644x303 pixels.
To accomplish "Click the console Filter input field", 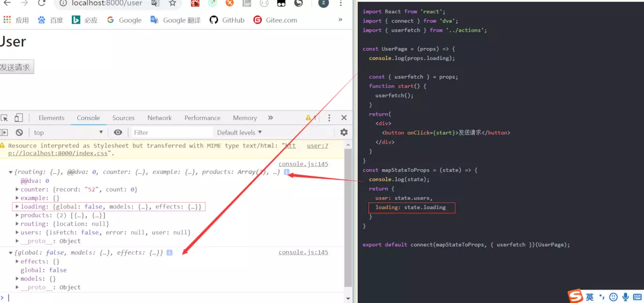I will pyautogui.click(x=172, y=132).
